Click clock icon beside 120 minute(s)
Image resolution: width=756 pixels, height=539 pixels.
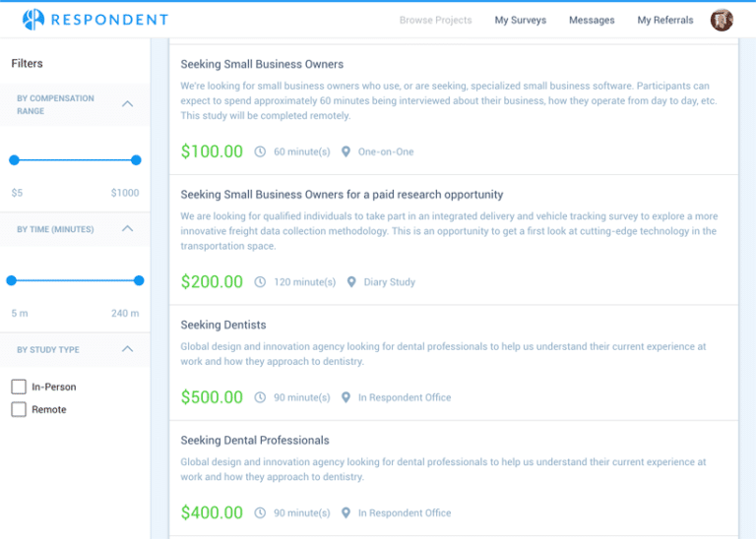coord(260,282)
